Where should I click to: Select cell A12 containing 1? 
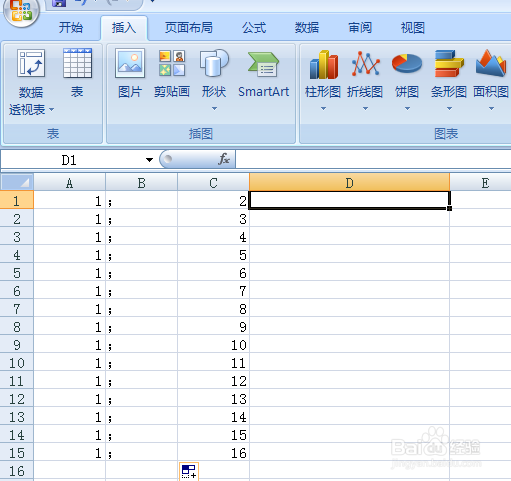[x=69, y=398]
